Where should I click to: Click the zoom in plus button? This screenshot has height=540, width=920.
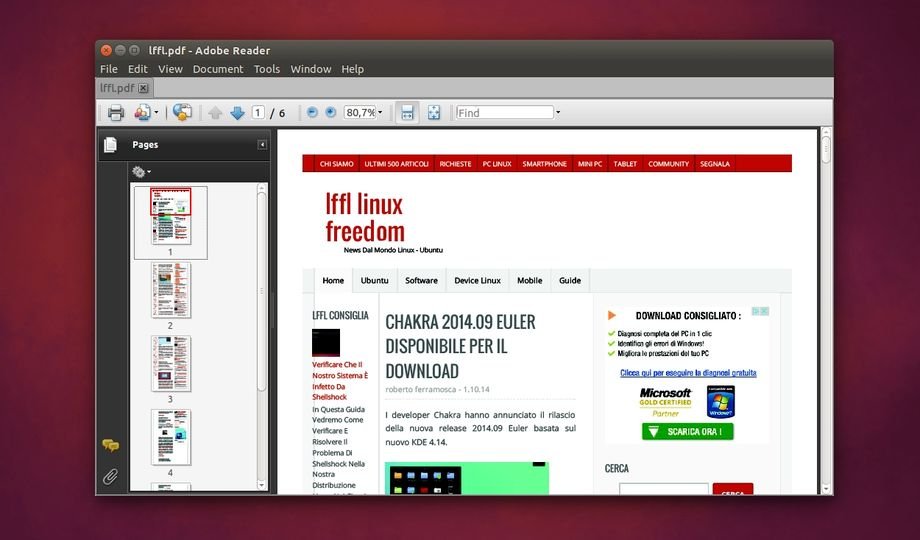click(331, 113)
